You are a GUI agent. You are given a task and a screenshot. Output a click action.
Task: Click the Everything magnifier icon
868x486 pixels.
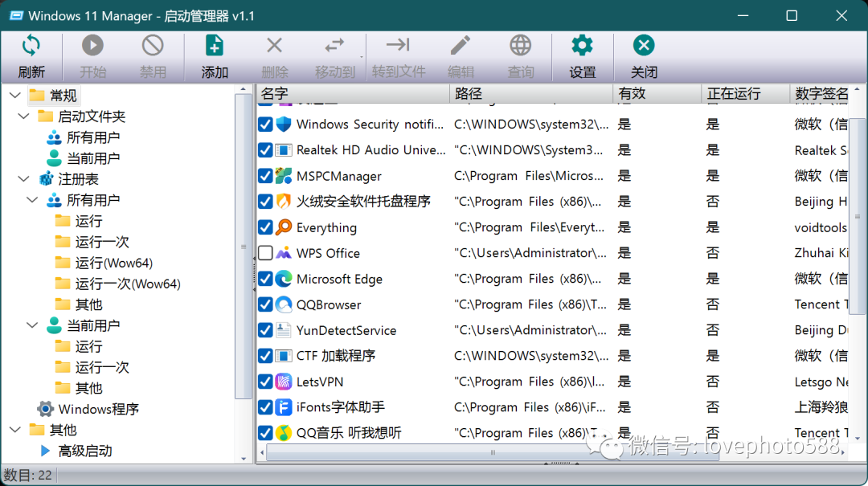(x=284, y=227)
